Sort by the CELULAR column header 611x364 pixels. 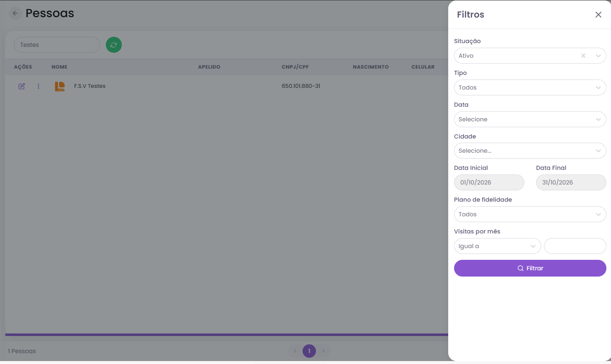(423, 67)
